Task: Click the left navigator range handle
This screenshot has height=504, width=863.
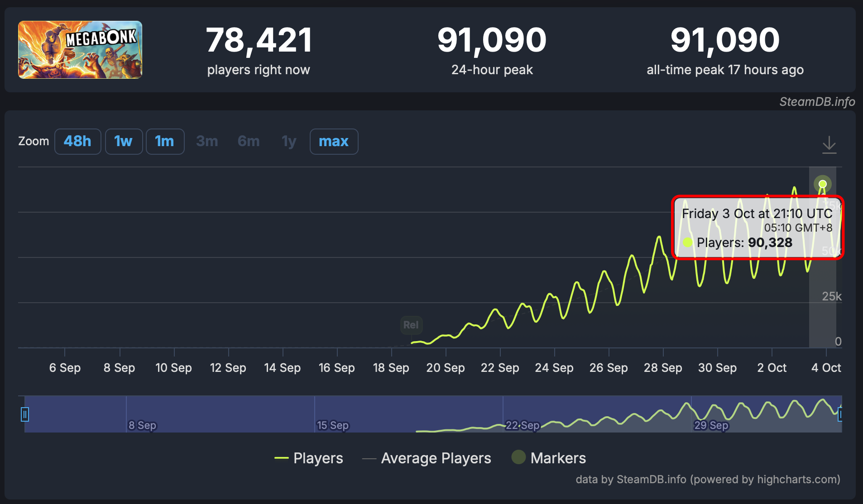Action: pyautogui.click(x=25, y=414)
